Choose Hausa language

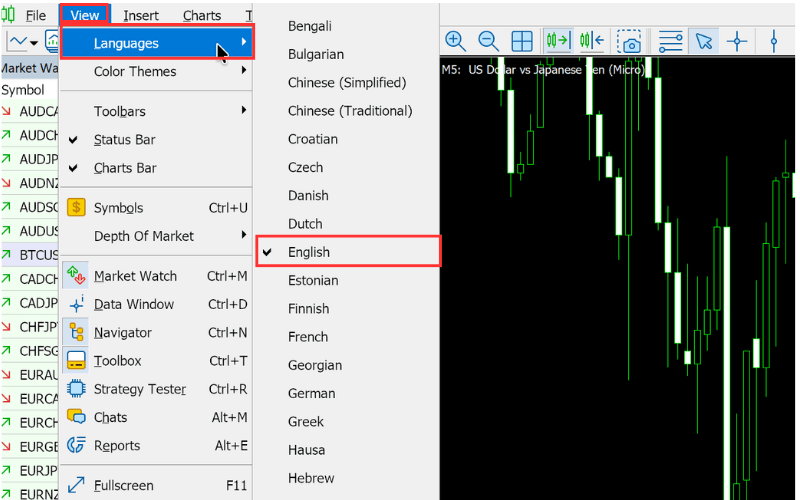[307, 449]
